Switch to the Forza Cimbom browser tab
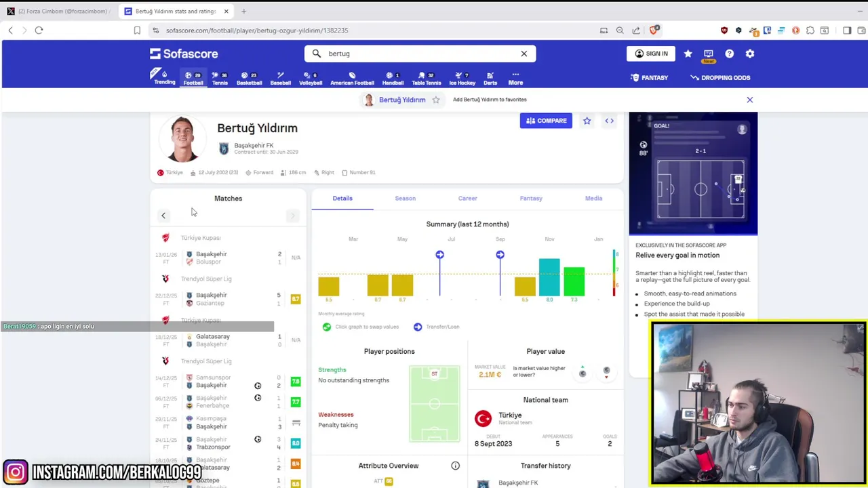The width and height of the screenshot is (868, 488). pos(58,11)
